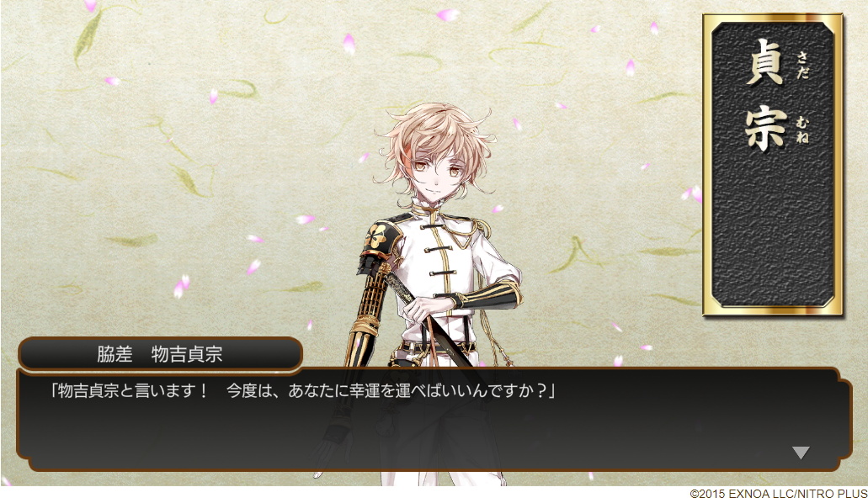Click the 宗 kanji on nameplate
The height and width of the screenshot is (503, 868).
[x=765, y=129]
